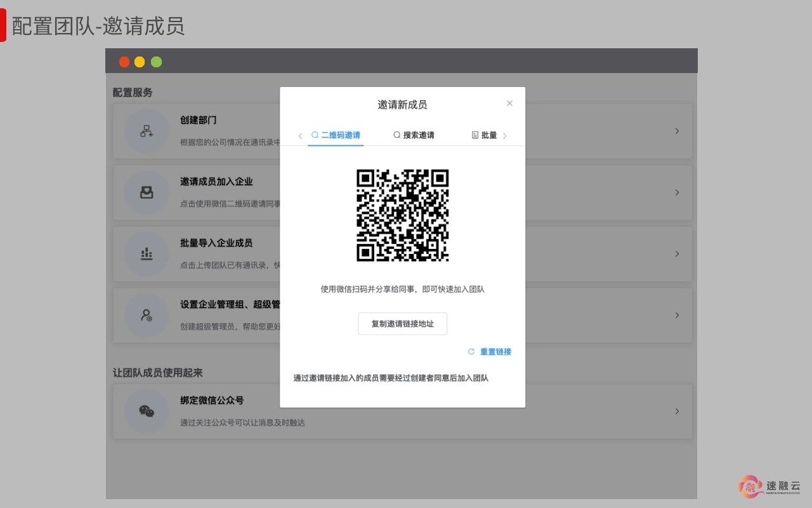Click the 绑定微信公众号 WeChat icon
The height and width of the screenshot is (508, 812).
[x=147, y=411]
